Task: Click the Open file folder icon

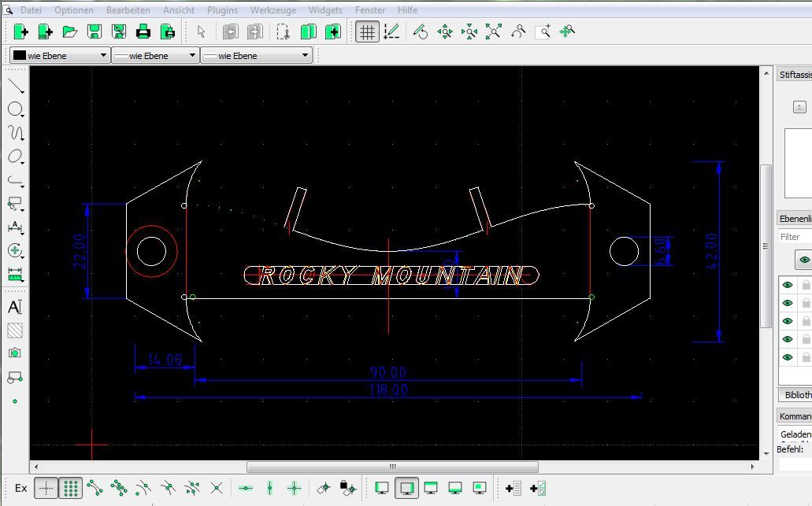Action: tap(69, 31)
